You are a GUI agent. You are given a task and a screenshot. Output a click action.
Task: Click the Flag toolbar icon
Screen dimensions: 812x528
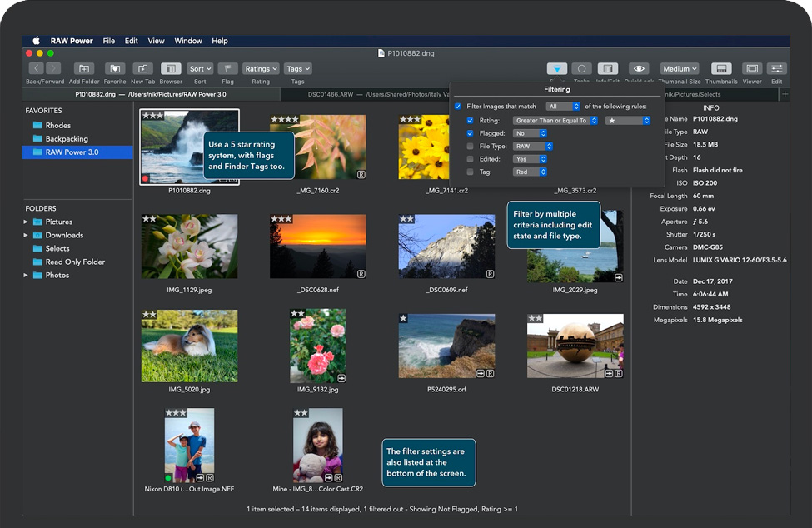click(x=227, y=69)
